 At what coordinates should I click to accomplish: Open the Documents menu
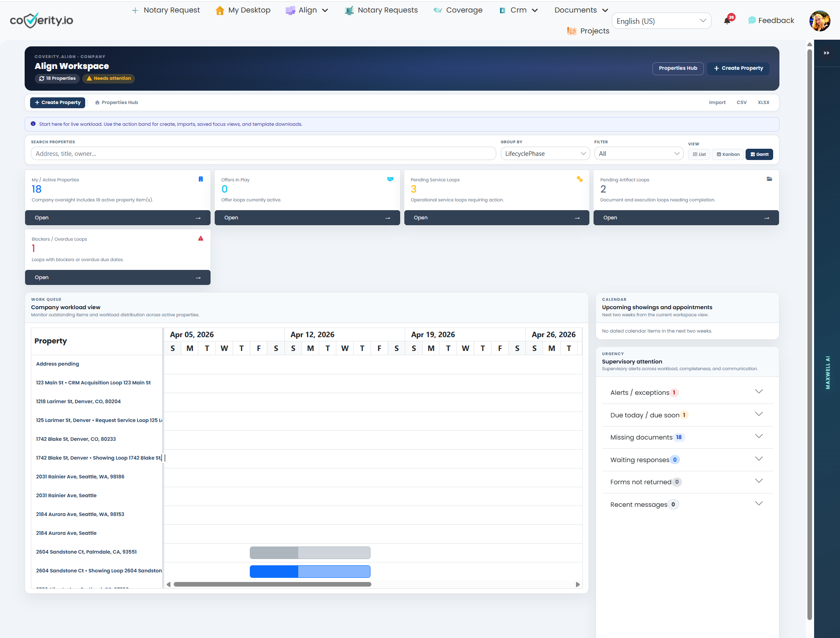[581, 10]
